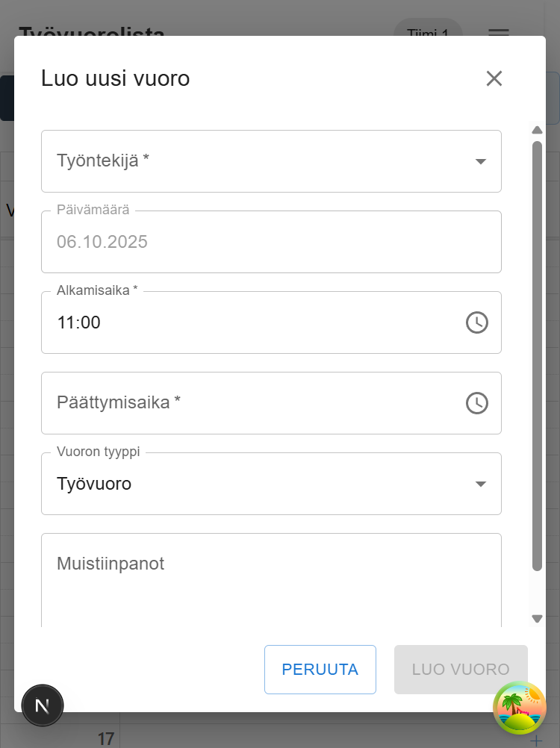This screenshot has height=748, width=560.
Task: Click the dialog scrollbar down arrow
Action: tap(537, 618)
